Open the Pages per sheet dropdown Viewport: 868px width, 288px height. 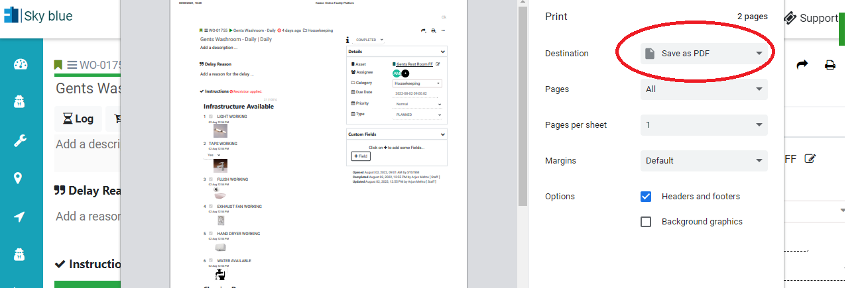(704, 125)
